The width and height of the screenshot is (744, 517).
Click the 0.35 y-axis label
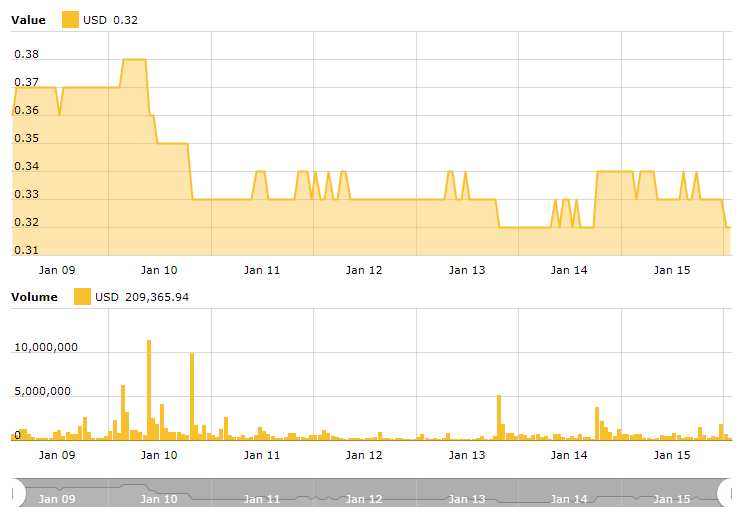[27, 138]
